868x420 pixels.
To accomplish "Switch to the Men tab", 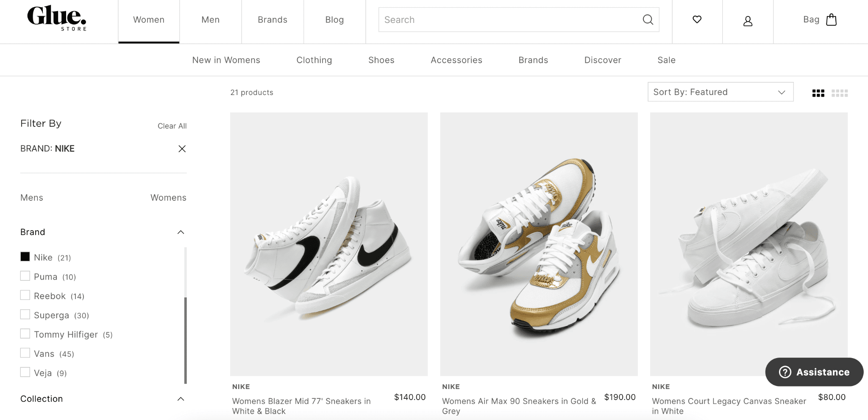I will point(210,20).
